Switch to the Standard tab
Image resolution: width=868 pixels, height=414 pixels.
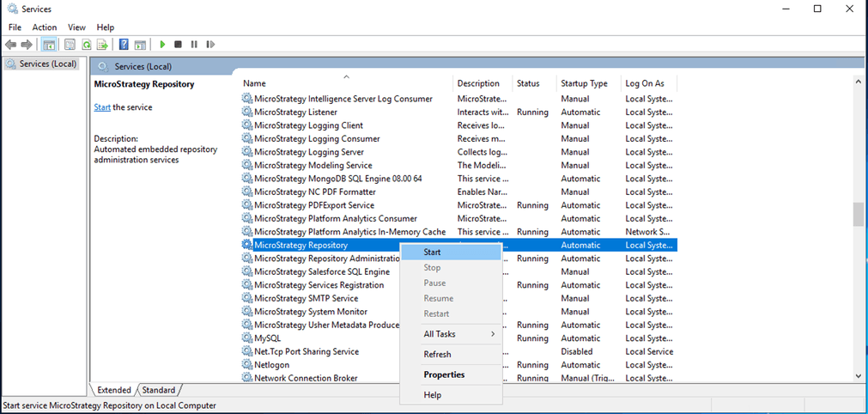(158, 390)
